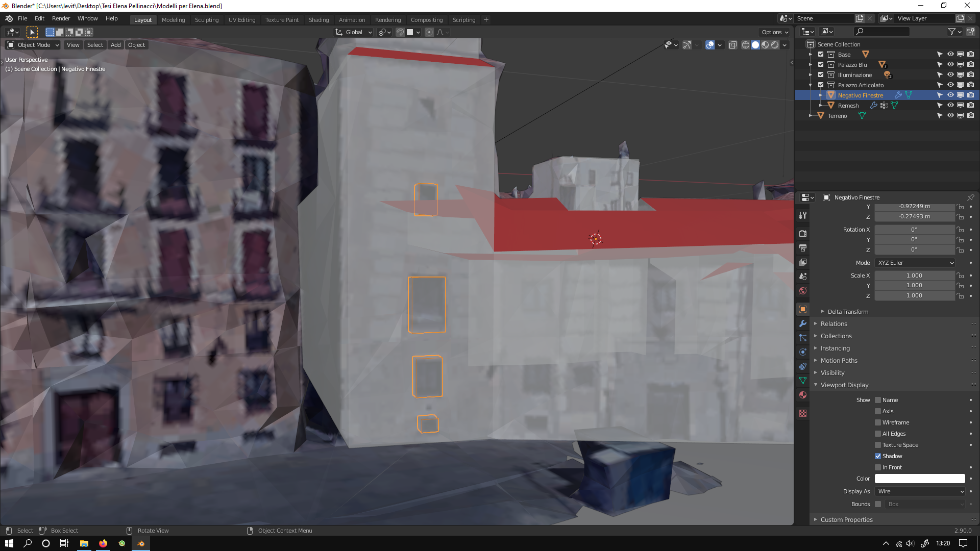Open Windows File Explorer from taskbar
This screenshot has width=980, height=551.
[84, 543]
